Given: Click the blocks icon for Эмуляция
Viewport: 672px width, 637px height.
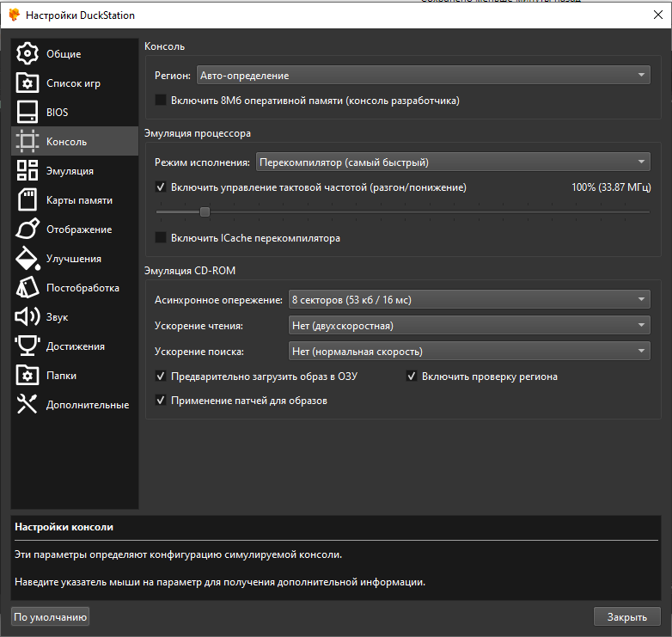Looking at the screenshot, I should click(x=27, y=170).
